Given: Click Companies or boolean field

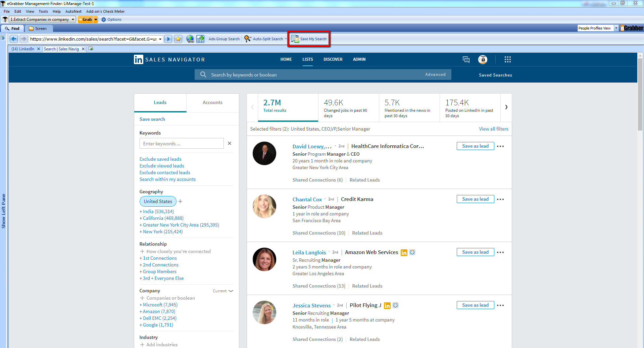Looking at the screenshot, I should pyautogui.click(x=167, y=298).
